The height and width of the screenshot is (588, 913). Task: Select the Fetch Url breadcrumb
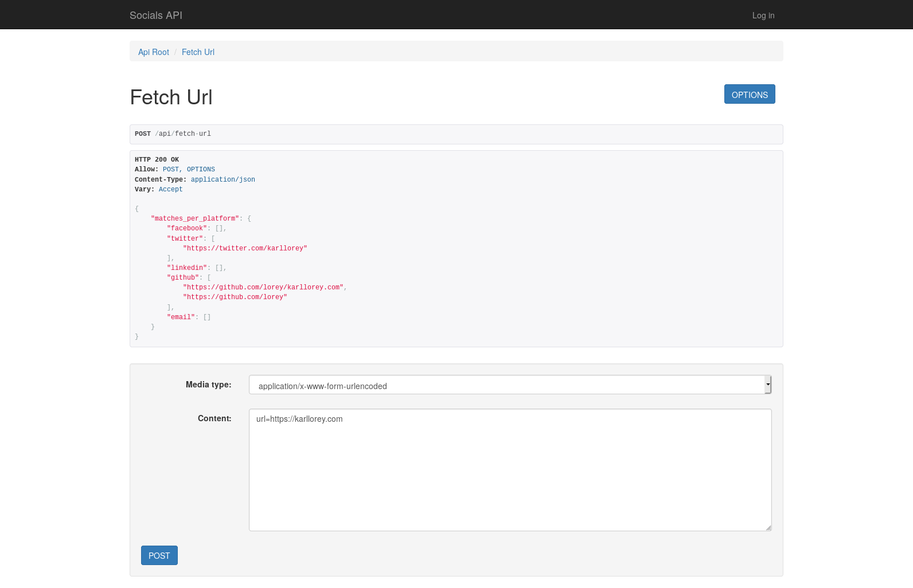[198, 52]
